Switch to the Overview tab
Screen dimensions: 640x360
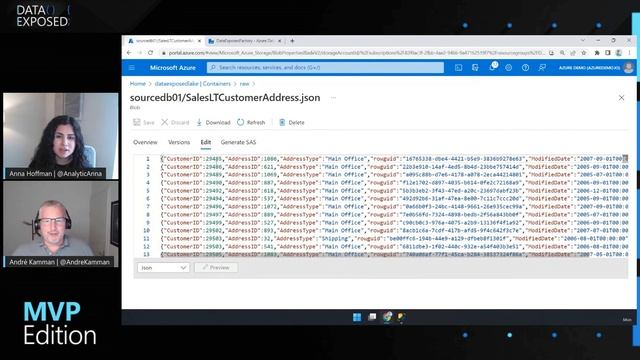click(145, 142)
